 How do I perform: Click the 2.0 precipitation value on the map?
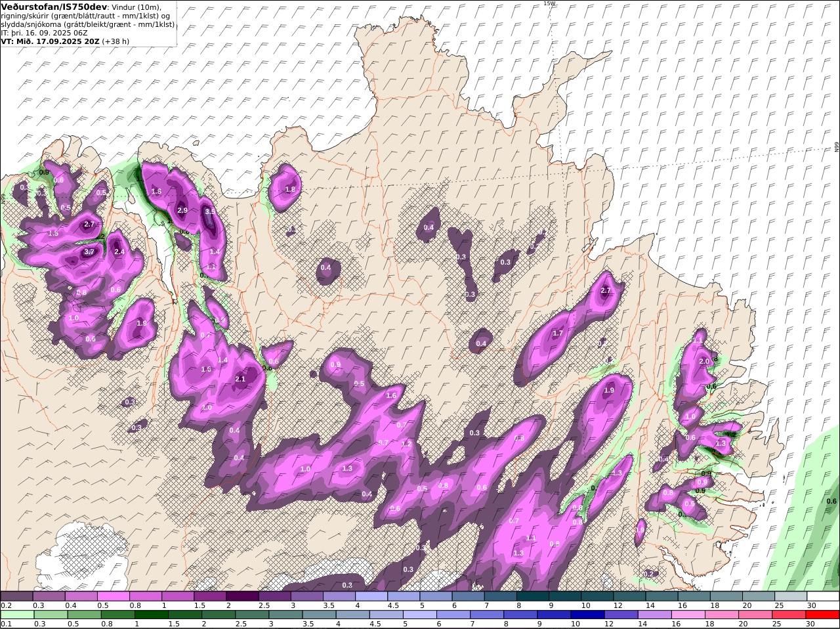click(x=704, y=361)
